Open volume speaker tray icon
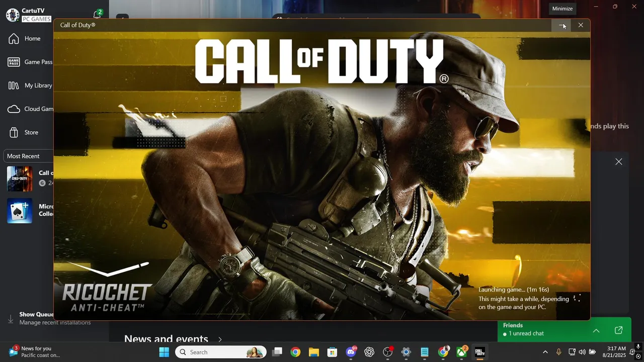644x362 pixels. pos(582,352)
